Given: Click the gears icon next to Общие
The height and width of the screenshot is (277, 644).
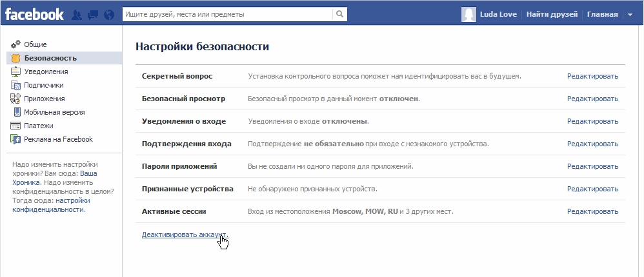Looking at the screenshot, I should [x=15, y=44].
